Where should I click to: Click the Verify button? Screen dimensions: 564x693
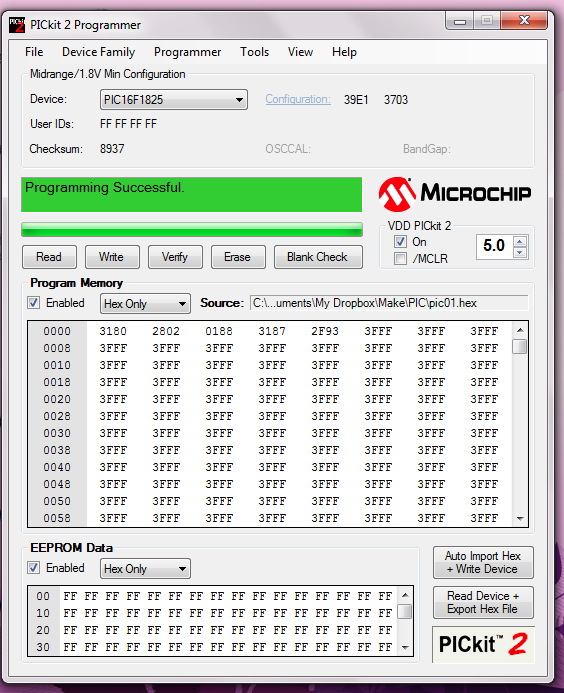pyautogui.click(x=175, y=257)
